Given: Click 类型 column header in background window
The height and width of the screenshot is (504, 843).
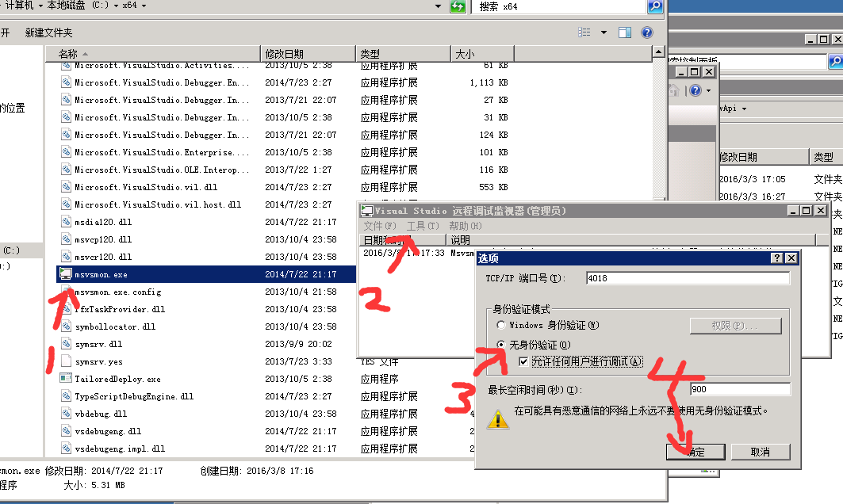Looking at the screenshot, I should [826, 157].
